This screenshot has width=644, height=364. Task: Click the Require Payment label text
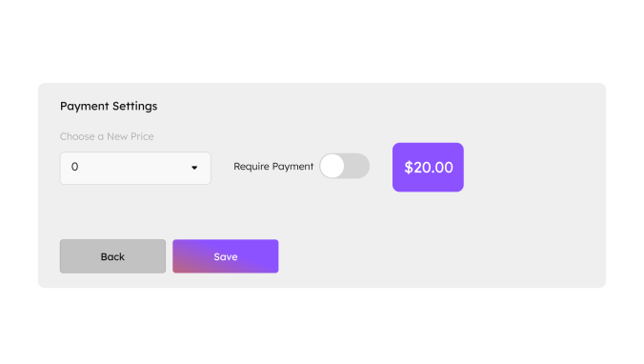click(273, 167)
